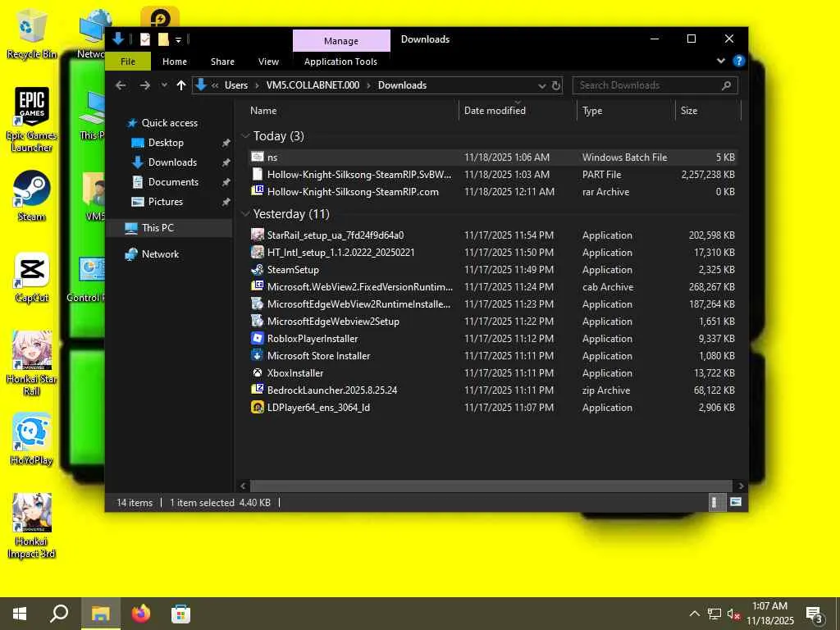The height and width of the screenshot is (630, 840).
Task: Click VM5.COLLABNET.000 in the address bar
Action: [313, 85]
